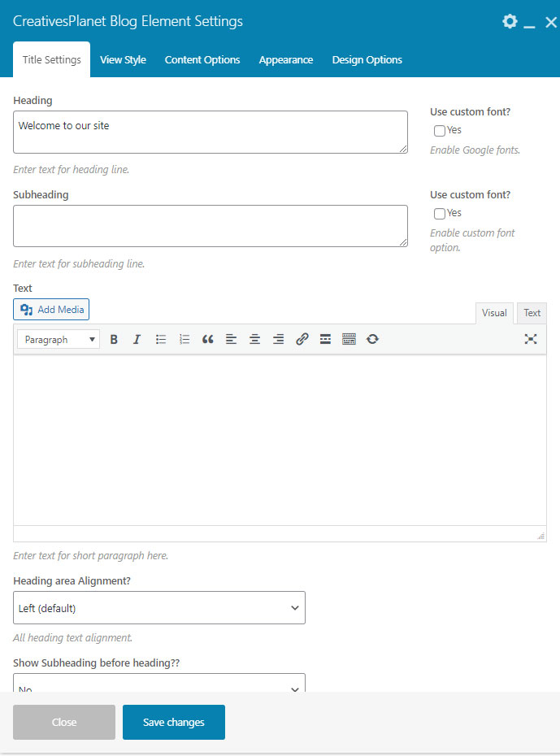Click the Add Media button

52,310
